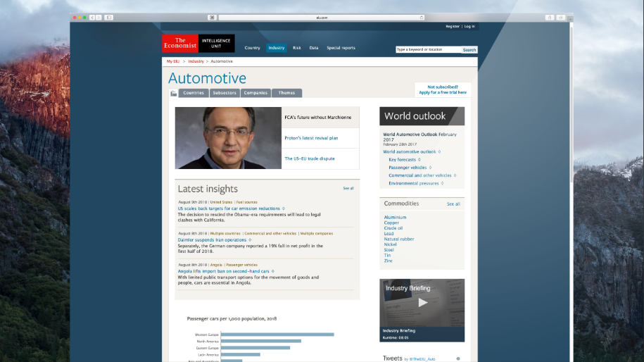Click the Twitter info icon beside Tweets
Screen dimensions: 644x362
coord(458,358)
